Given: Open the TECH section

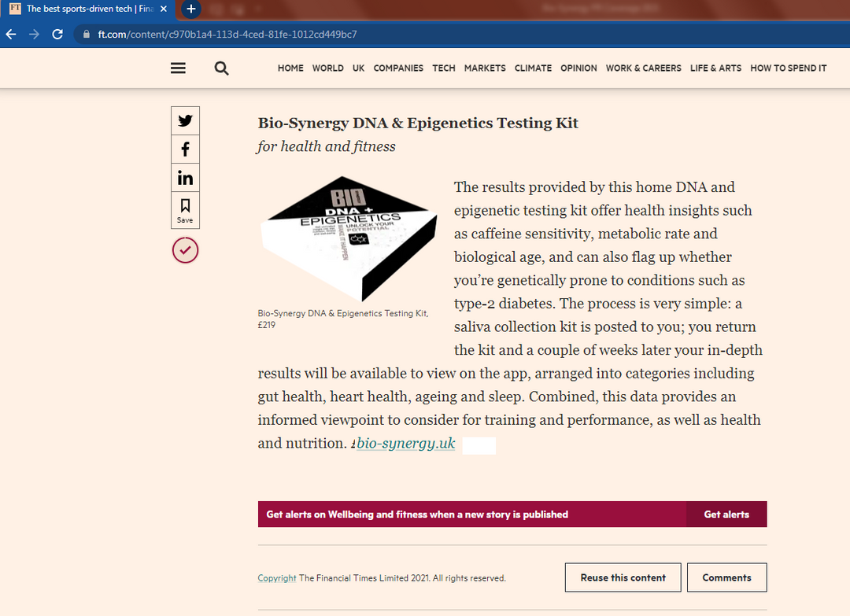Looking at the screenshot, I should 443,68.
